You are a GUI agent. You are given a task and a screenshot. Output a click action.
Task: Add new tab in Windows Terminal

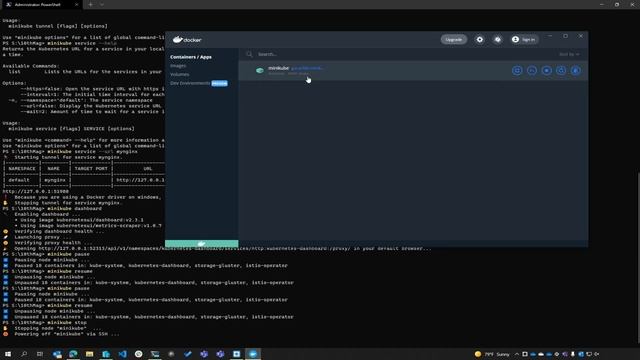(90, 4)
